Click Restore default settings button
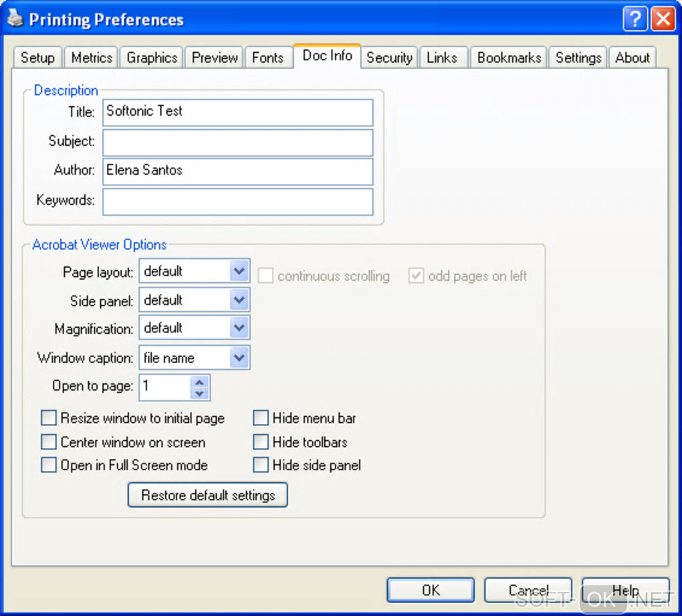 pos(208,495)
